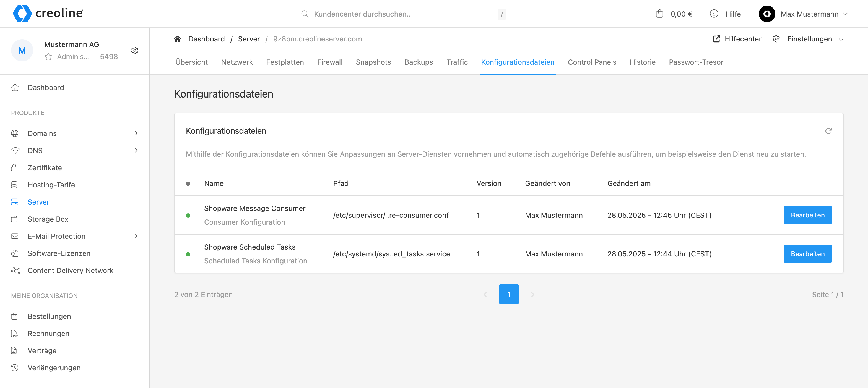The image size is (868, 388).
Task: Open the Backups tab
Action: (x=419, y=62)
